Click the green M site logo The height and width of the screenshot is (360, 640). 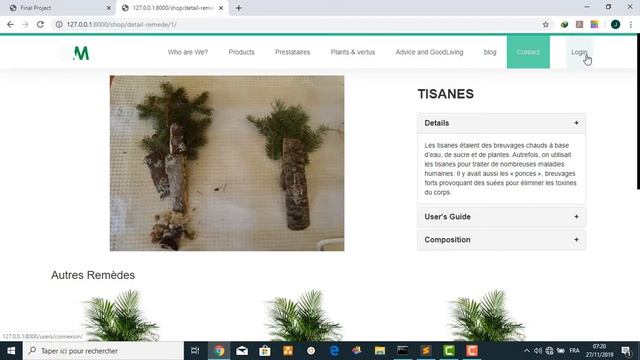click(81, 53)
